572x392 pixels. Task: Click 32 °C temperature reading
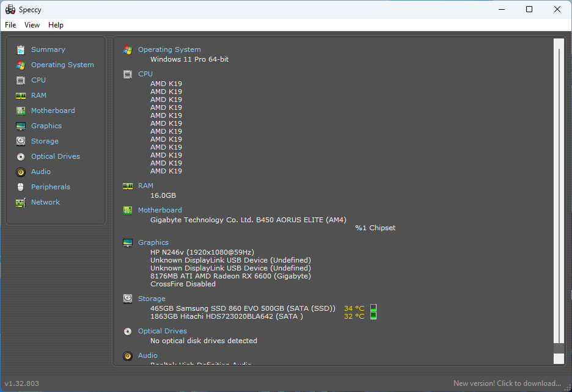[354, 316]
